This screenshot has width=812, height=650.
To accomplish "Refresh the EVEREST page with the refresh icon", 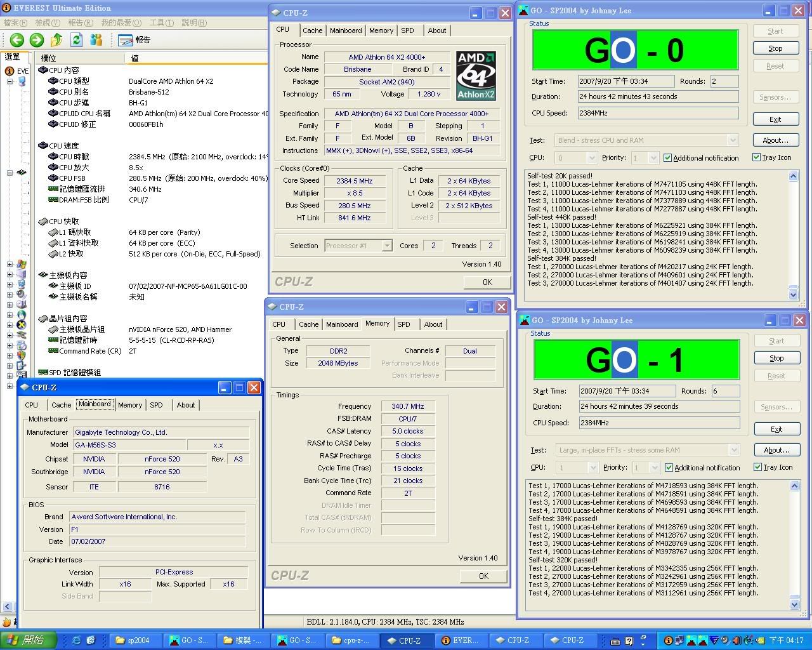I will click(x=77, y=40).
